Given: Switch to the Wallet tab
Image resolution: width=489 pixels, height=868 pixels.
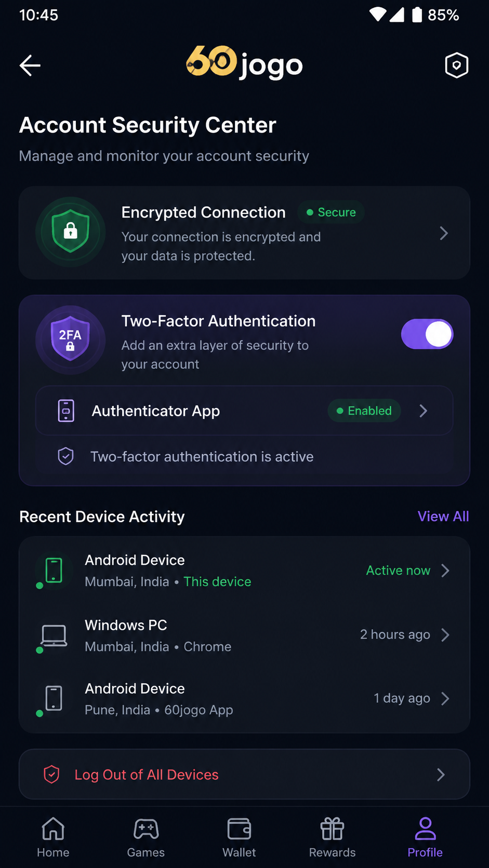Looking at the screenshot, I should [239, 837].
